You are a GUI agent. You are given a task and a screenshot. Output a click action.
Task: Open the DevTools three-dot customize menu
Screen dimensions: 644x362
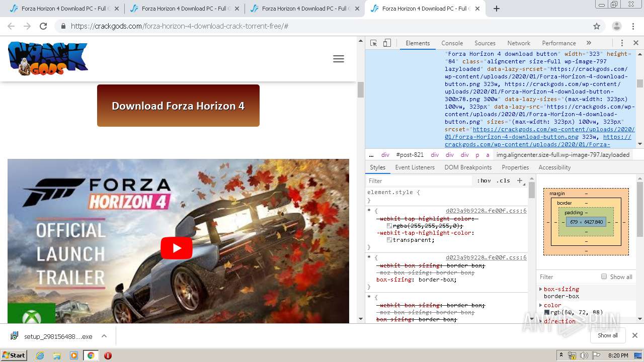point(622,43)
